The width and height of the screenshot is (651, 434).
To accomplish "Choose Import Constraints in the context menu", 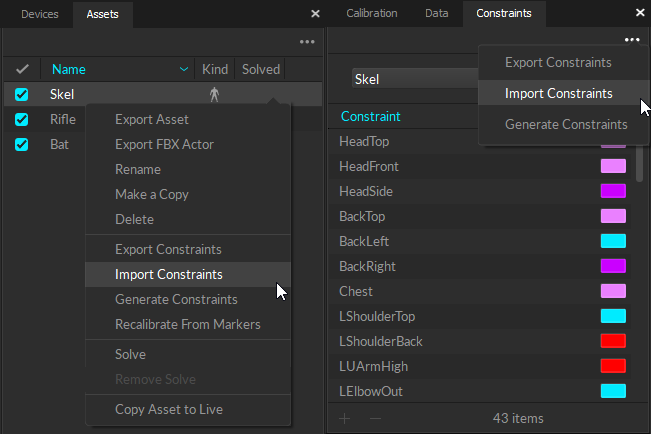I will [168, 274].
